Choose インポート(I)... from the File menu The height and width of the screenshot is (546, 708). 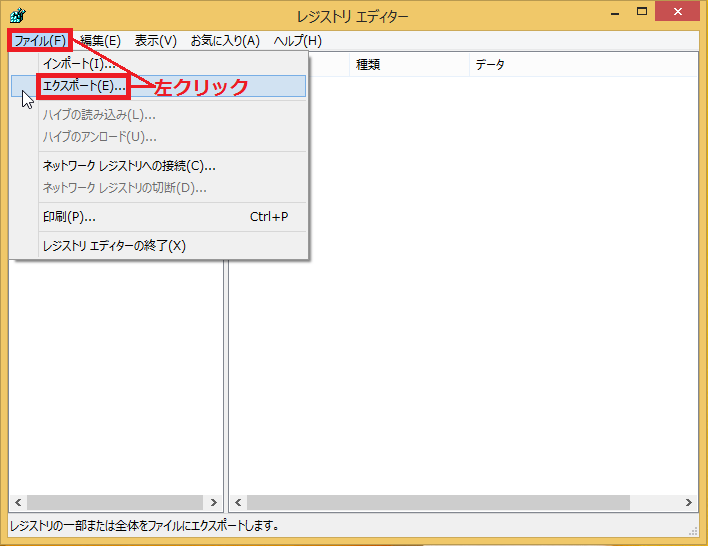pyautogui.click(x=158, y=64)
